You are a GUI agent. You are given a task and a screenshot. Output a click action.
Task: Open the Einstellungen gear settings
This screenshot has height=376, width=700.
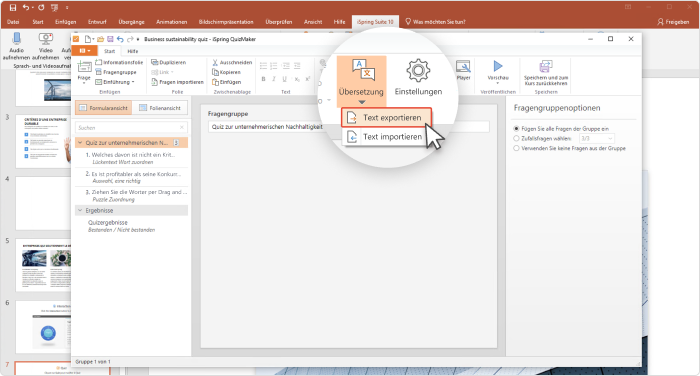pyautogui.click(x=418, y=78)
